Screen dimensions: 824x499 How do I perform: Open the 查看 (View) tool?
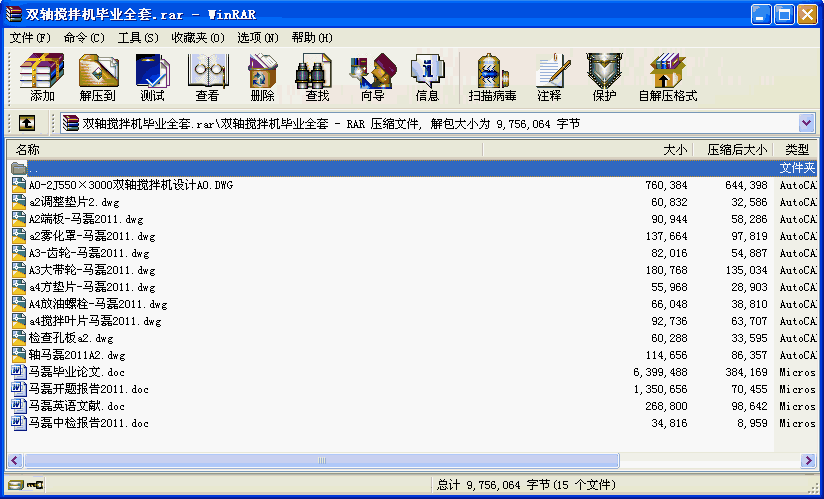click(207, 77)
